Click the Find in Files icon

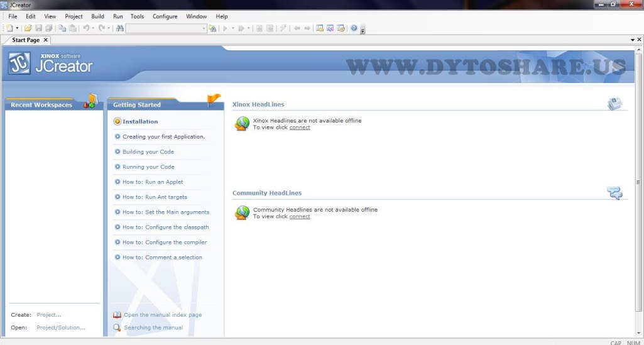click(x=212, y=28)
